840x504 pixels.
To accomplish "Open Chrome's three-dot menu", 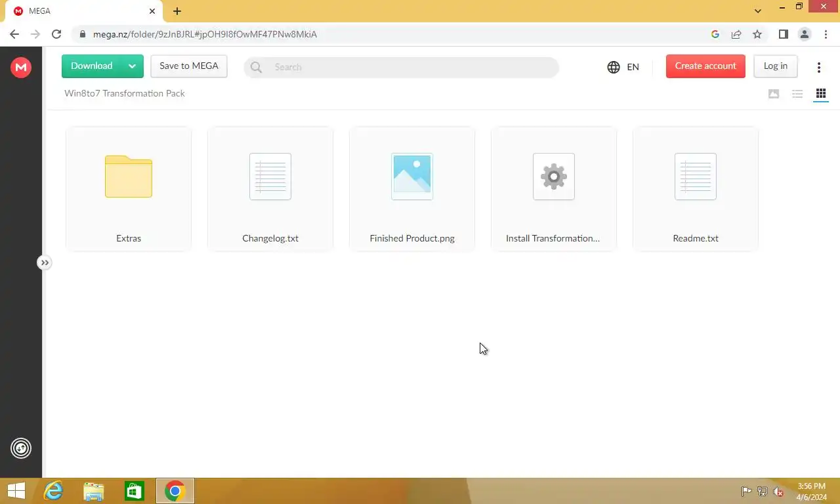I will (x=826, y=34).
